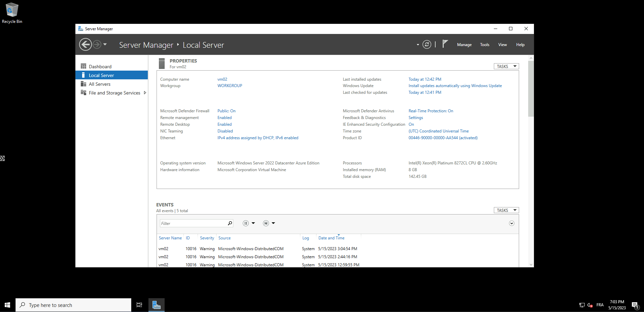Open the saved queries icon dropdown
The height and width of the screenshot is (312, 644).
tap(269, 223)
